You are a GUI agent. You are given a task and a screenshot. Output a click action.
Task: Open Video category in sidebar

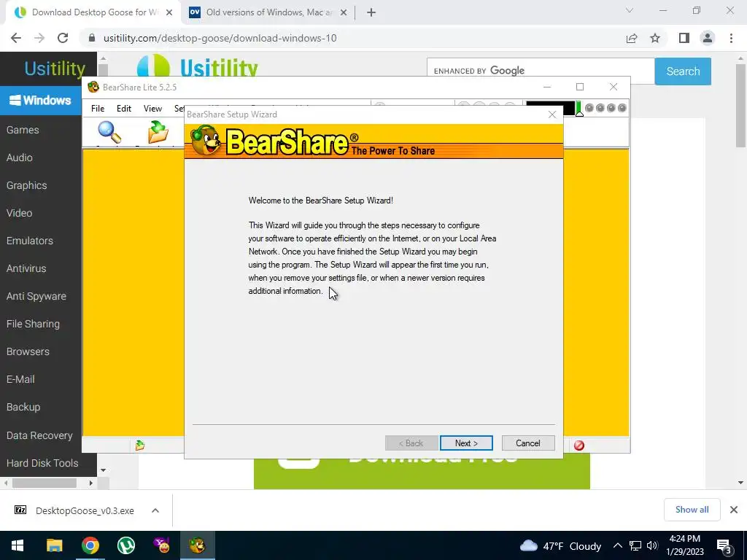19,213
